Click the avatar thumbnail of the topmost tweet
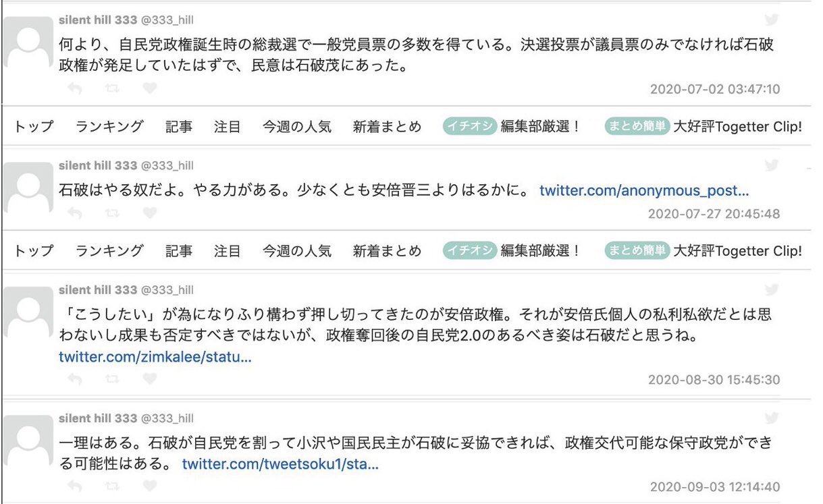823x504 pixels. coord(28,42)
